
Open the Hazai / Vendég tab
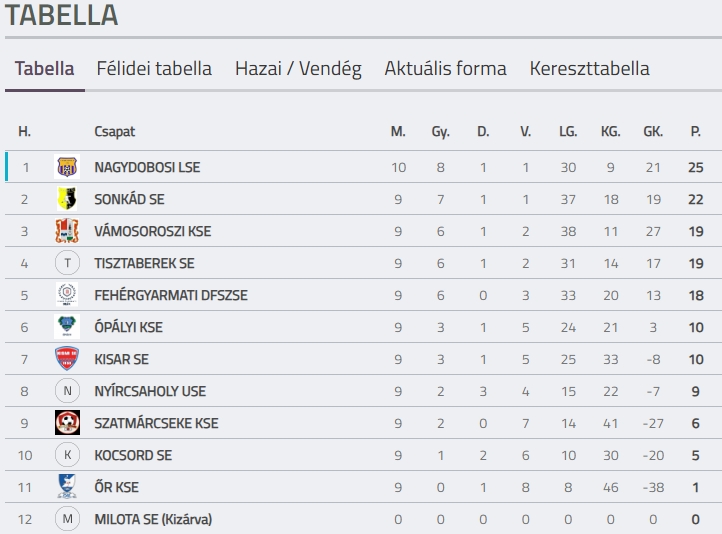tap(298, 69)
